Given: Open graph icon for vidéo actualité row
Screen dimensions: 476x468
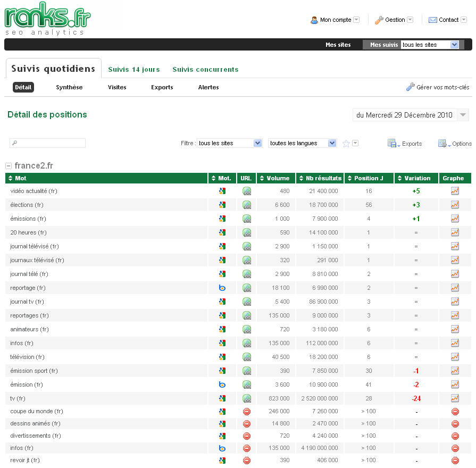Looking at the screenshot, I should tap(455, 191).
